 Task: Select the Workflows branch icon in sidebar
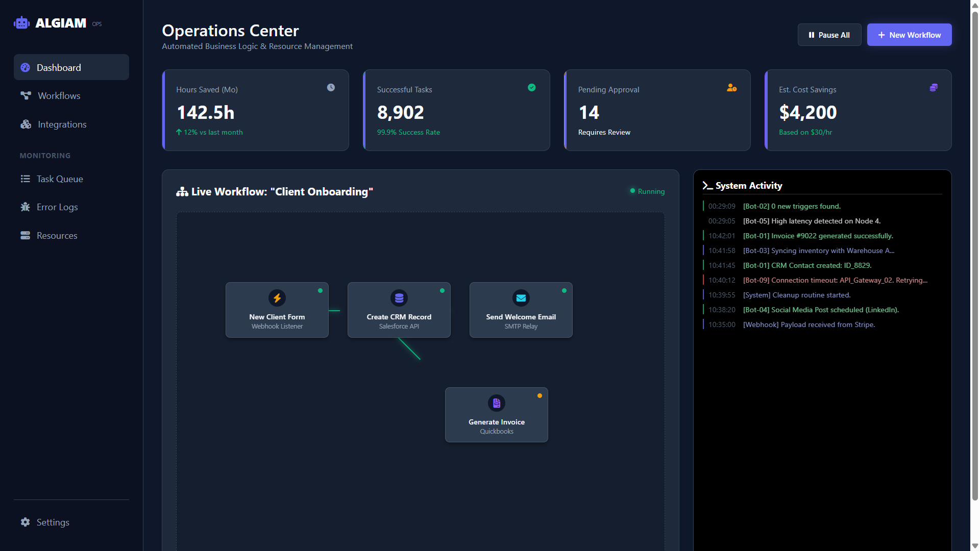coord(26,95)
